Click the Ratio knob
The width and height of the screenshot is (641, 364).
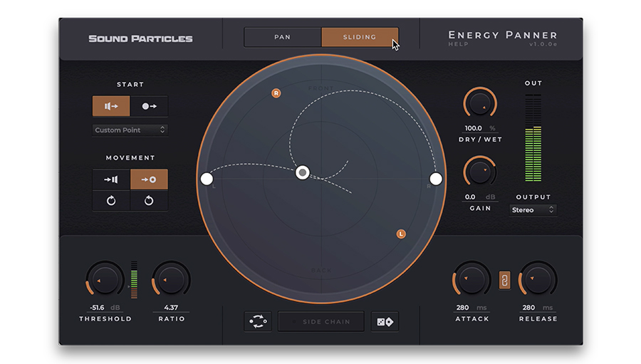click(171, 280)
